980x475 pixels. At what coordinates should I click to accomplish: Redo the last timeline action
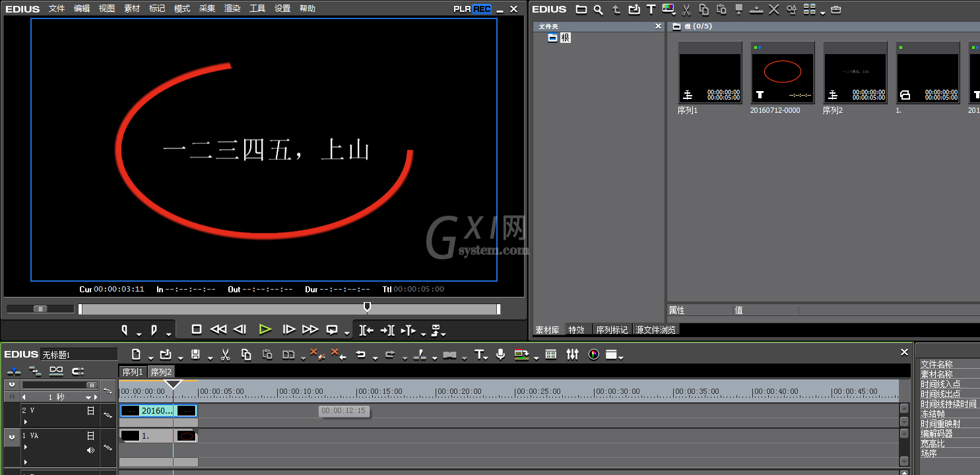tap(389, 354)
